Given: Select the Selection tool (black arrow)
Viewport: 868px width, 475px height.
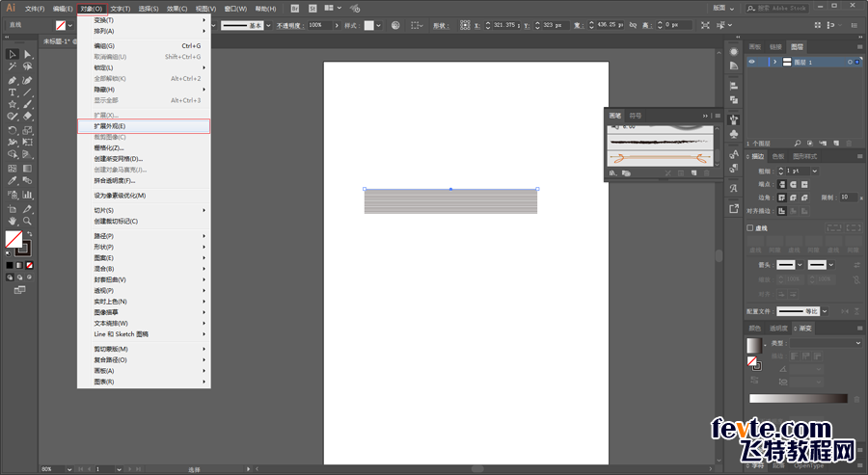Looking at the screenshot, I should coord(13,54).
